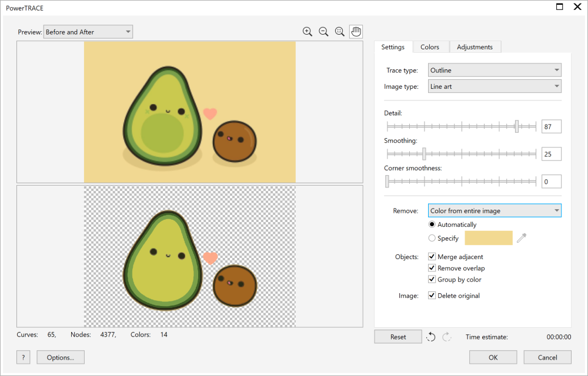Click the original avocado preview image
This screenshot has height=376, width=588.
[x=190, y=112]
